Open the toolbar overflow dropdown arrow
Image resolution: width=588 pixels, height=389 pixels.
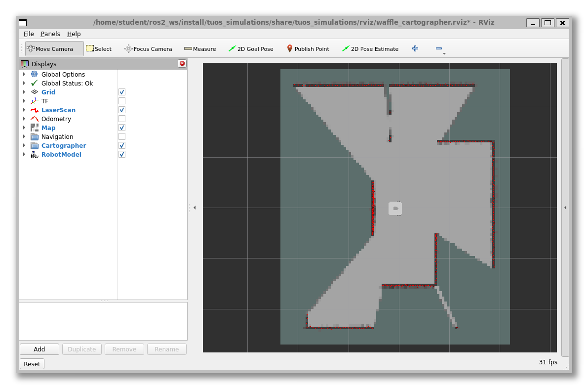click(x=444, y=54)
